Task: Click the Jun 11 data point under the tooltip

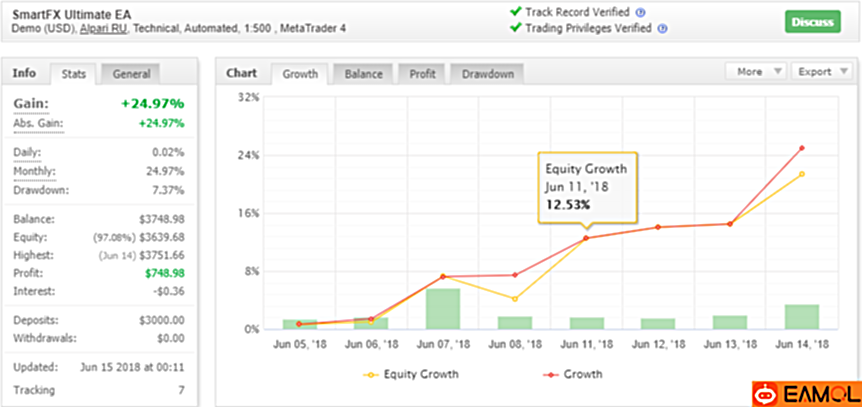Action: [586, 238]
